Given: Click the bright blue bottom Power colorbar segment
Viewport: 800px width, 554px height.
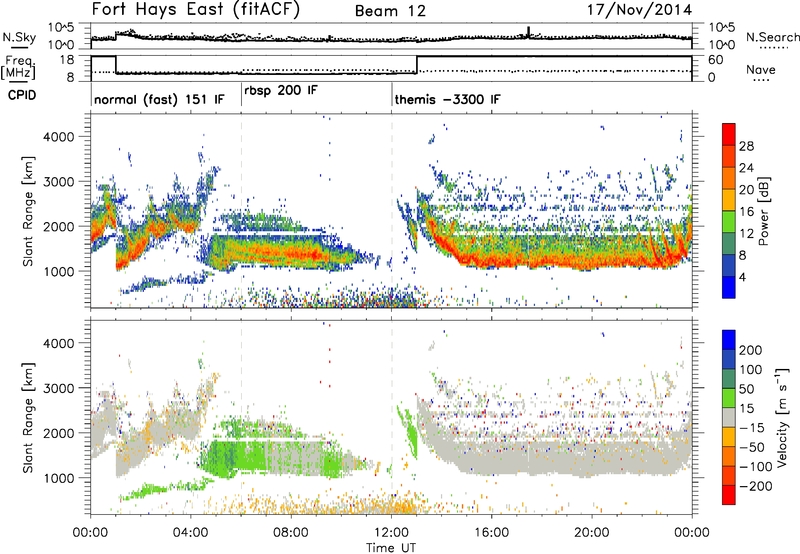Looking at the screenshot, I should pos(729,288).
